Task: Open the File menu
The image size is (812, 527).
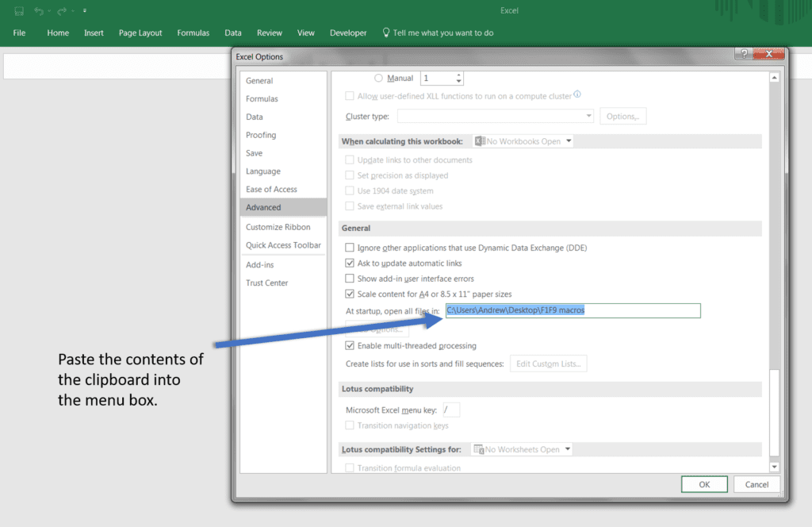Action: pos(19,33)
